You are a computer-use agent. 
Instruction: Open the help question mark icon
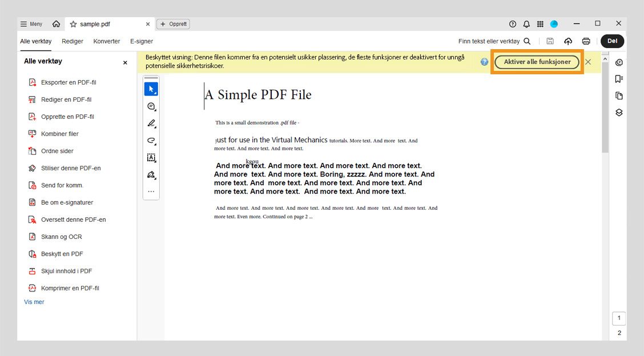click(x=513, y=24)
